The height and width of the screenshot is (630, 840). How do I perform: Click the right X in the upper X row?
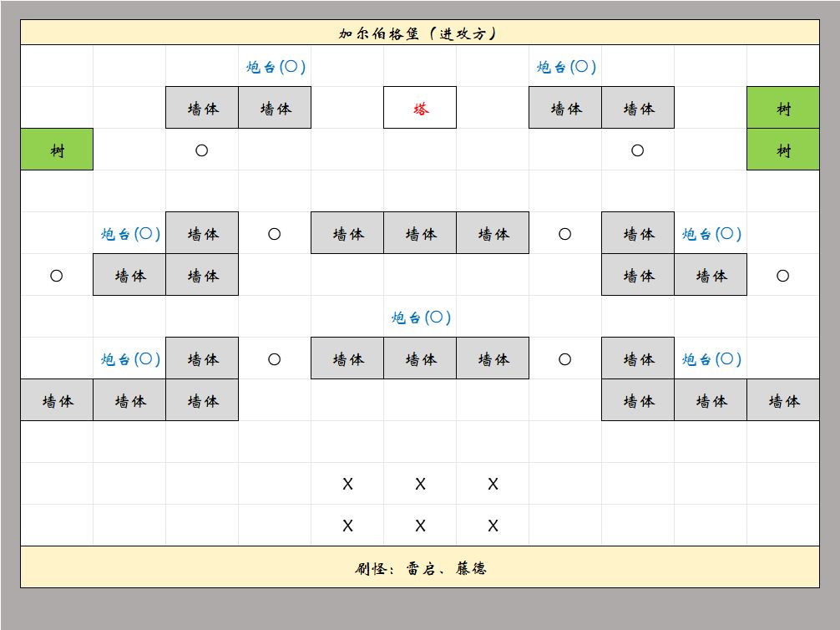click(x=493, y=484)
